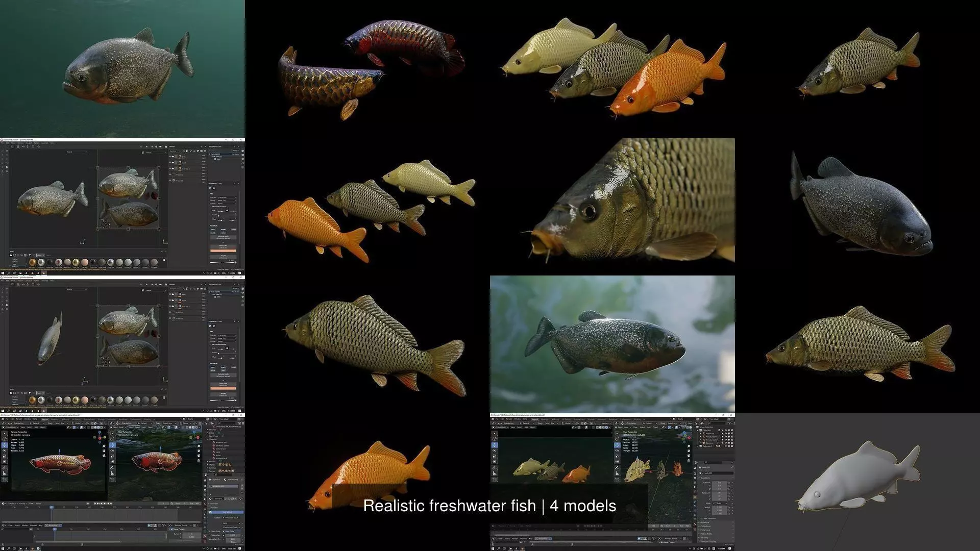980x551 pixels.
Task: Click orange base color swatch in upper Substance Painter
Action: click(x=223, y=251)
